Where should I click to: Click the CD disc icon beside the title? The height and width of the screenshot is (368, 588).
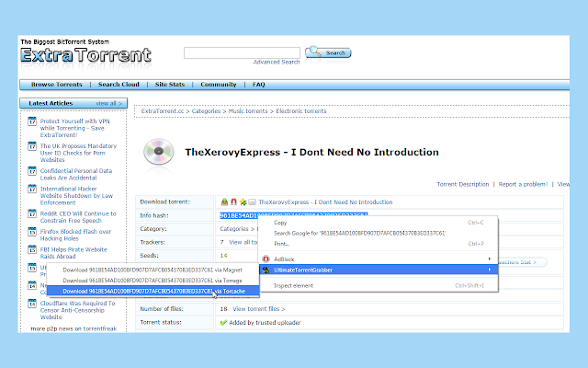pos(159,152)
